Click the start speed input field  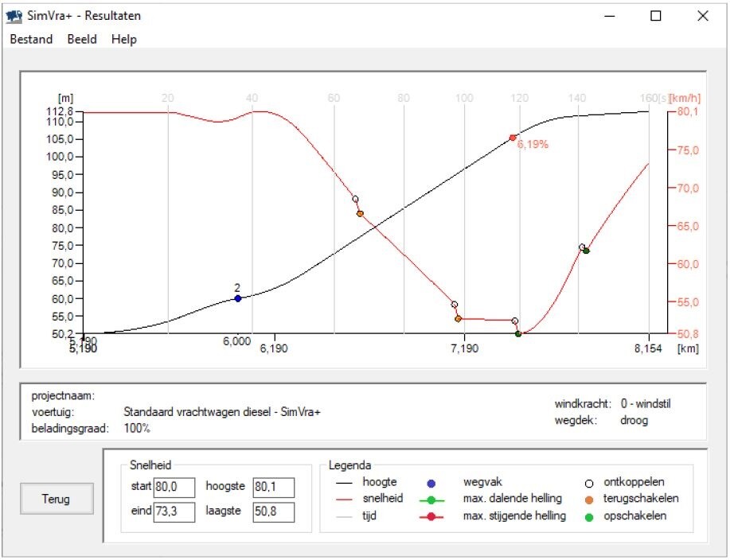[x=174, y=487]
